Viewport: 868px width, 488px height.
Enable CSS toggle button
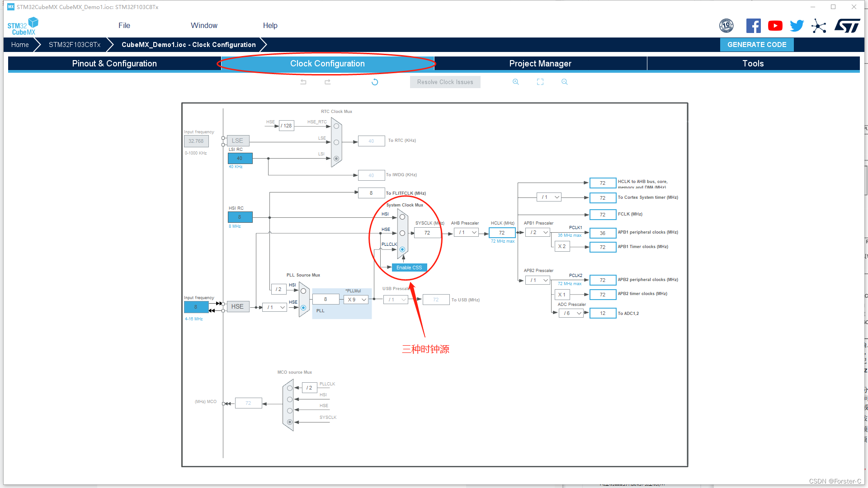point(408,267)
